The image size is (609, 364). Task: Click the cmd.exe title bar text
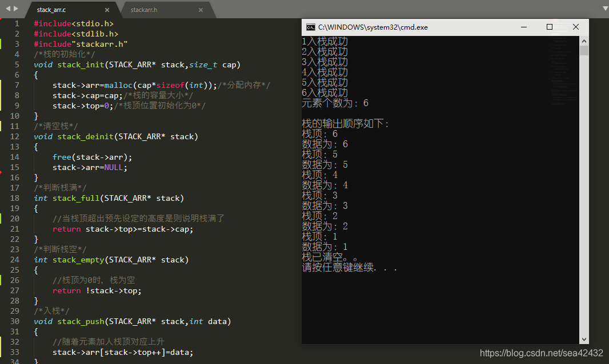tap(373, 27)
